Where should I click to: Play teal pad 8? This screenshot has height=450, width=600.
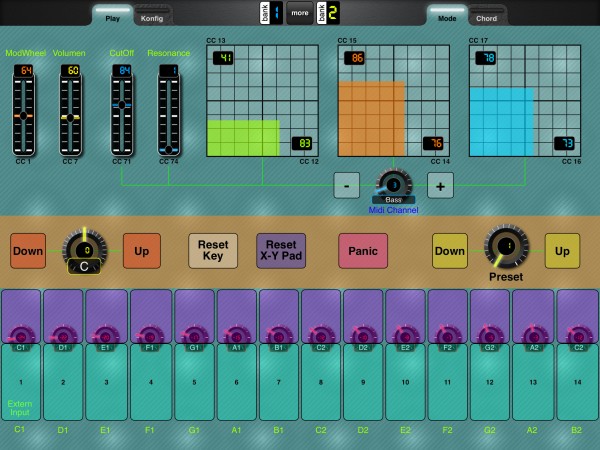321,382
